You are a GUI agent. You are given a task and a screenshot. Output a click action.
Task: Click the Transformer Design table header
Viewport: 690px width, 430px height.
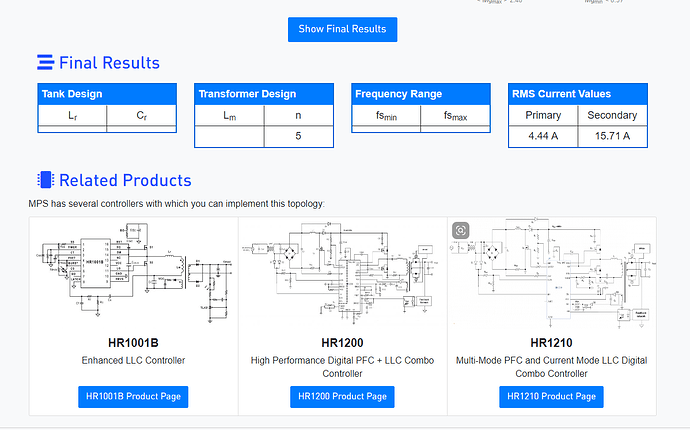click(264, 94)
